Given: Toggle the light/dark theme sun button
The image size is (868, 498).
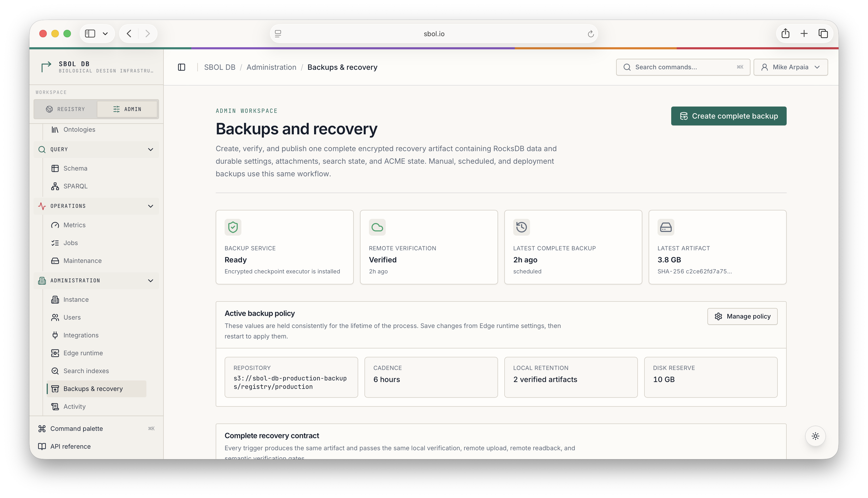Looking at the screenshot, I should pos(815,436).
